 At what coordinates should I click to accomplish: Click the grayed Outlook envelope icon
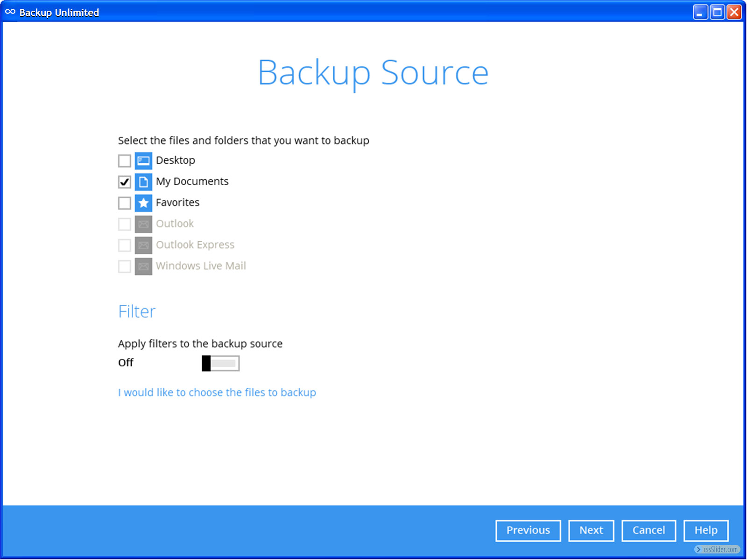pos(143,224)
